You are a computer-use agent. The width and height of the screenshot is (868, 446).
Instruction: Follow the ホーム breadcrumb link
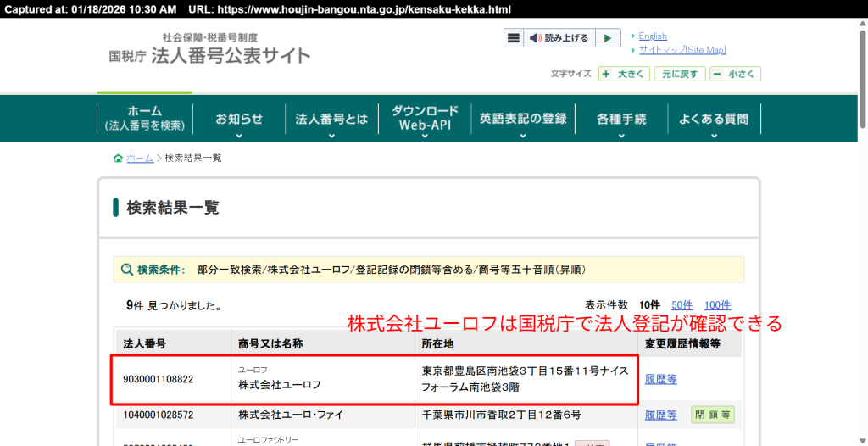pos(140,159)
